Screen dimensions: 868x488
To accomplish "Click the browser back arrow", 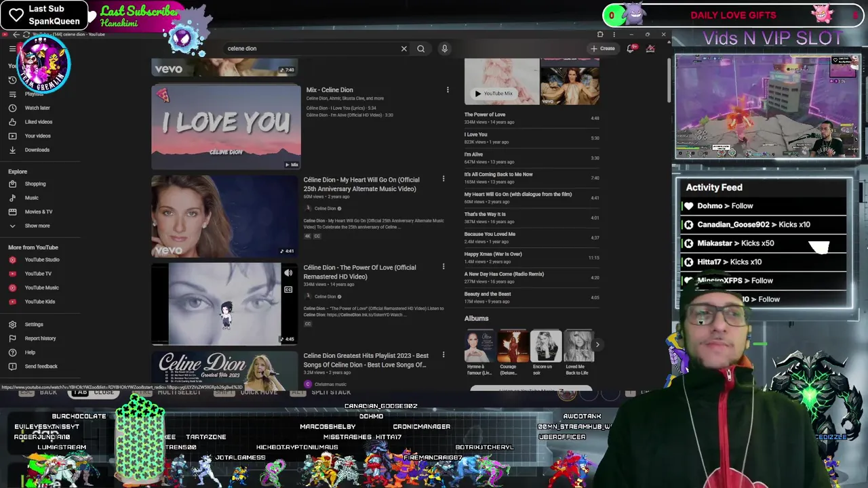I will (16, 35).
